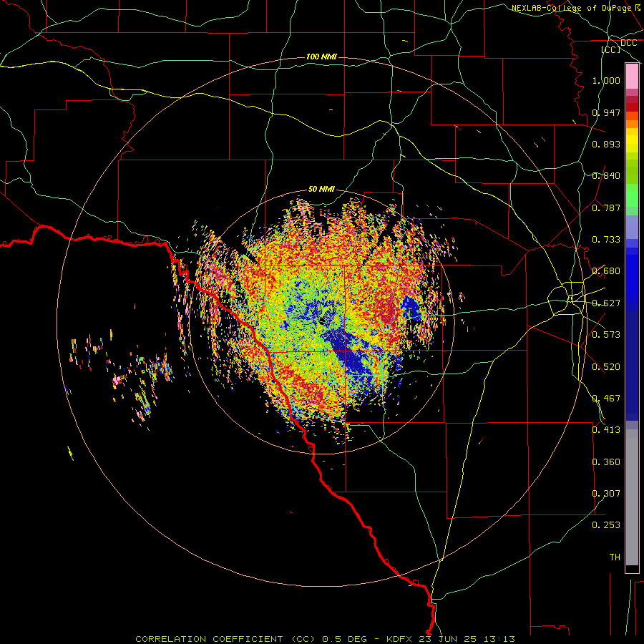The image size is (644, 644).
Task: Click the 100 NMI range ring label
Action: point(321,57)
